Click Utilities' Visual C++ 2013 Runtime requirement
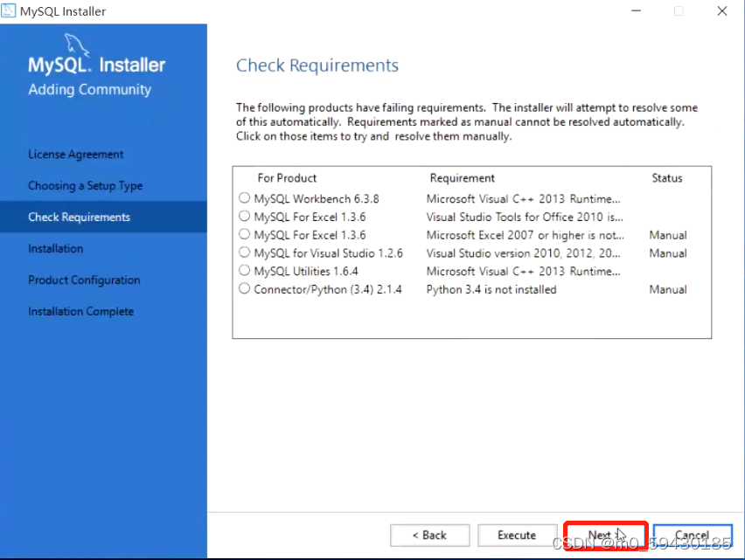The image size is (745, 560). coord(523,271)
